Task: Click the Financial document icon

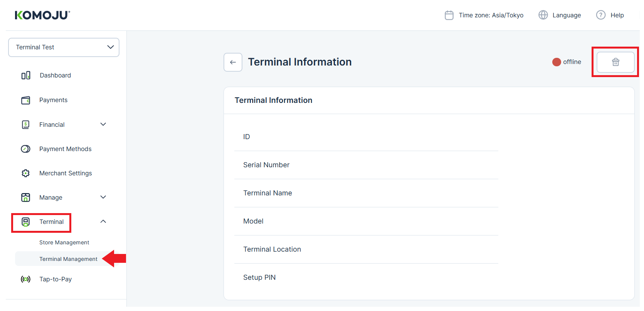Action: tap(26, 124)
